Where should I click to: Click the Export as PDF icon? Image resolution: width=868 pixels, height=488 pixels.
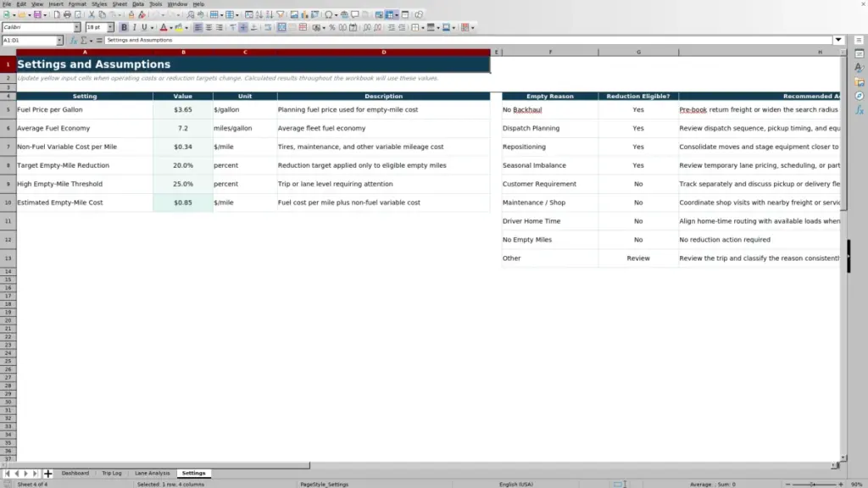pos(57,14)
